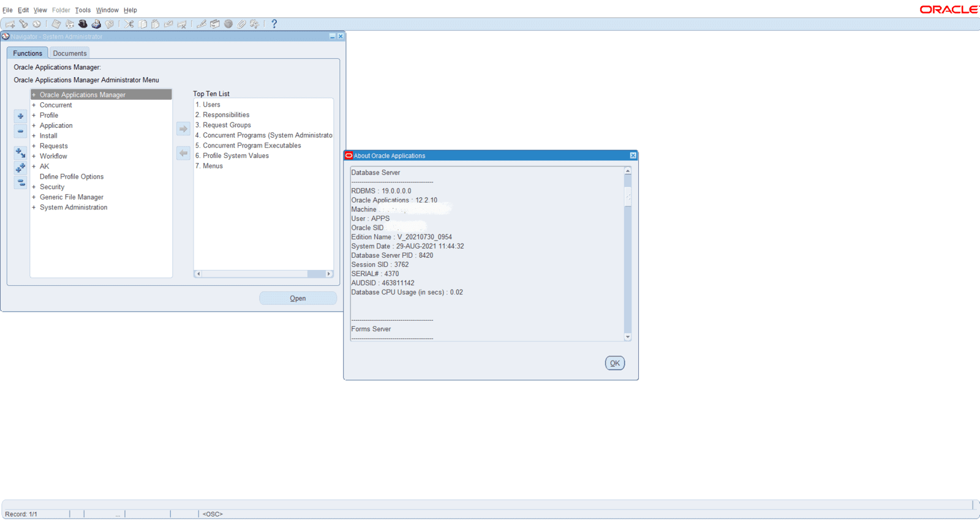Expand the Profile tree node
The height and width of the screenshot is (521, 980).
[34, 115]
